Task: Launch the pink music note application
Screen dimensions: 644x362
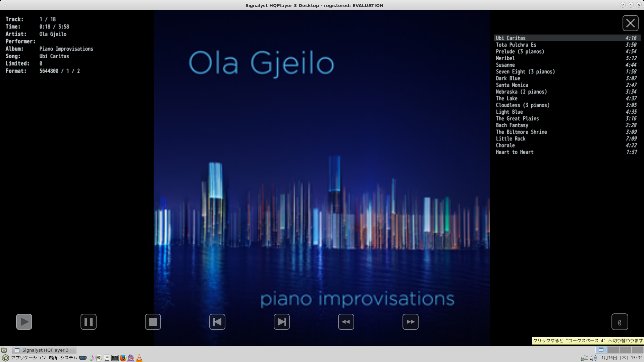Action: tap(91, 358)
